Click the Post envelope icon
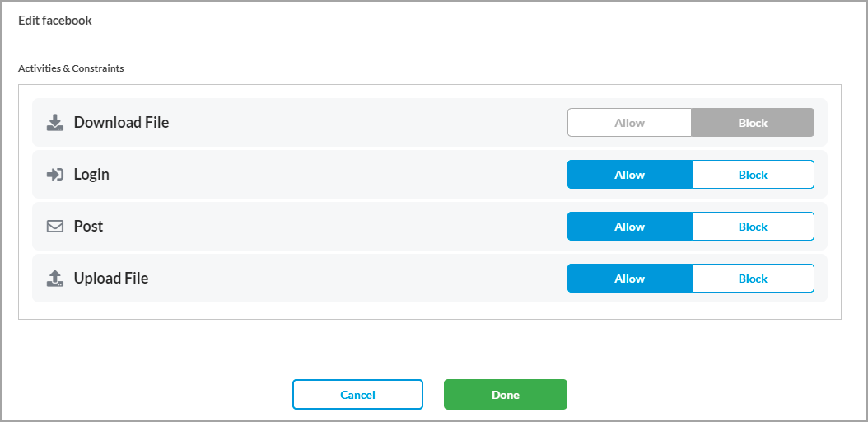Screen dimensions: 868x422 point(55,227)
